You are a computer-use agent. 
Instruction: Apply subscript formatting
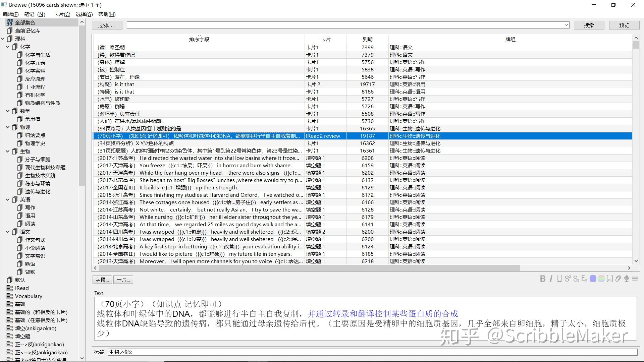[576, 279]
